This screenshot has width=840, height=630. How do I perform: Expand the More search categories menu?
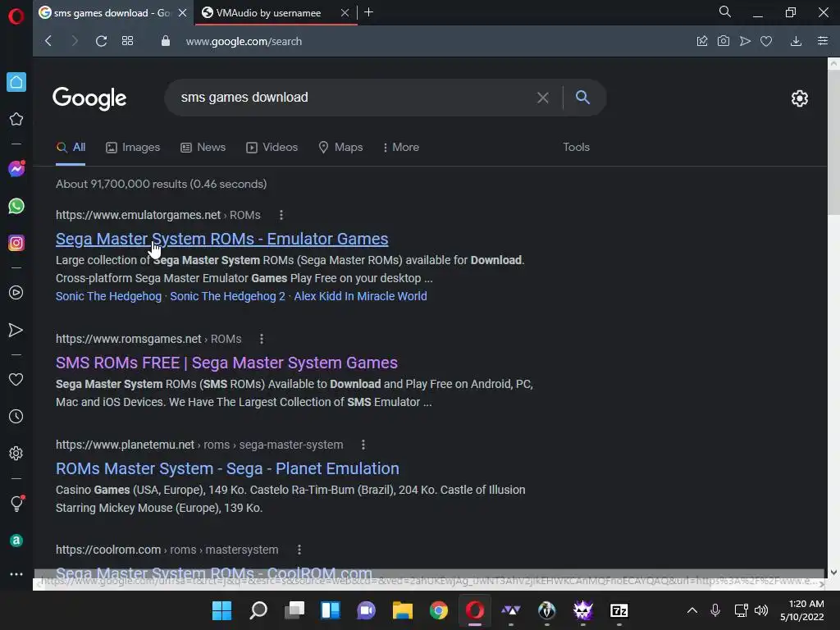(x=400, y=148)
